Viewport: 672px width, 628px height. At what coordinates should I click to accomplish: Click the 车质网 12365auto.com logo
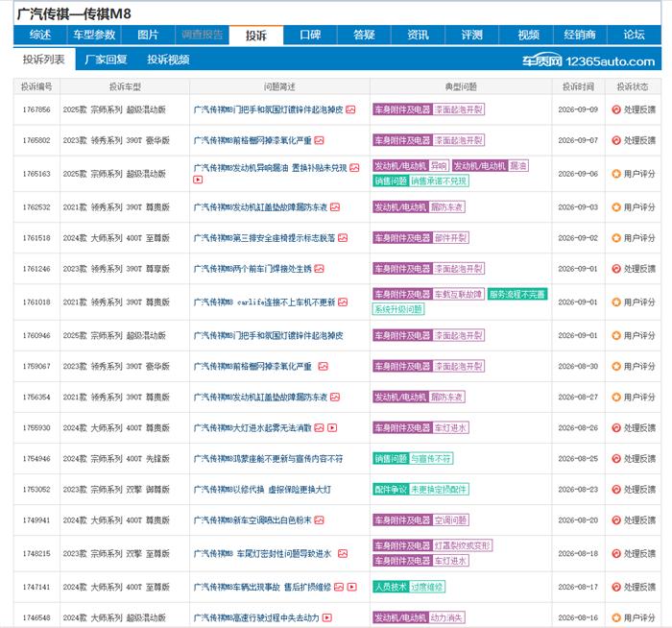[588, 61]
